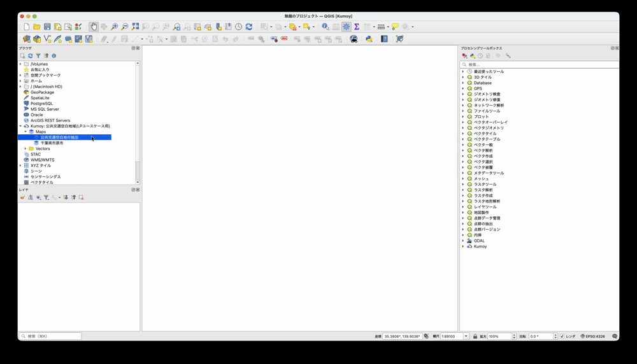The image size is (637, 364).
Task: Expand the Kumoy toolbox group
Action: 462,246
